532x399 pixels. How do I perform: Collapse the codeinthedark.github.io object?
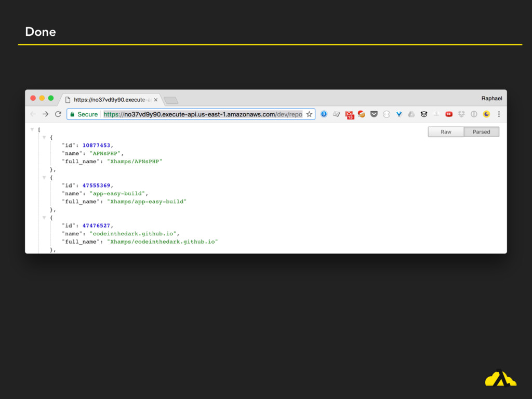pyautogui.click(x=44, y=218)
